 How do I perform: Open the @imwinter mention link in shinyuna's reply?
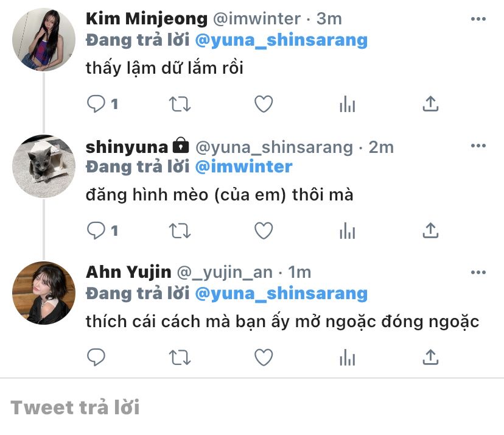(243, 166)
